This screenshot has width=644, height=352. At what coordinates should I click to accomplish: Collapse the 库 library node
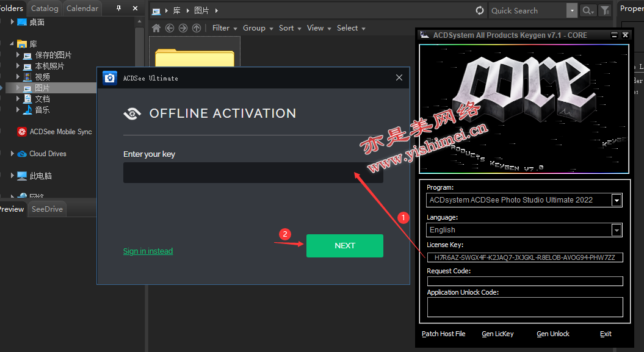(x=12, y=43)
